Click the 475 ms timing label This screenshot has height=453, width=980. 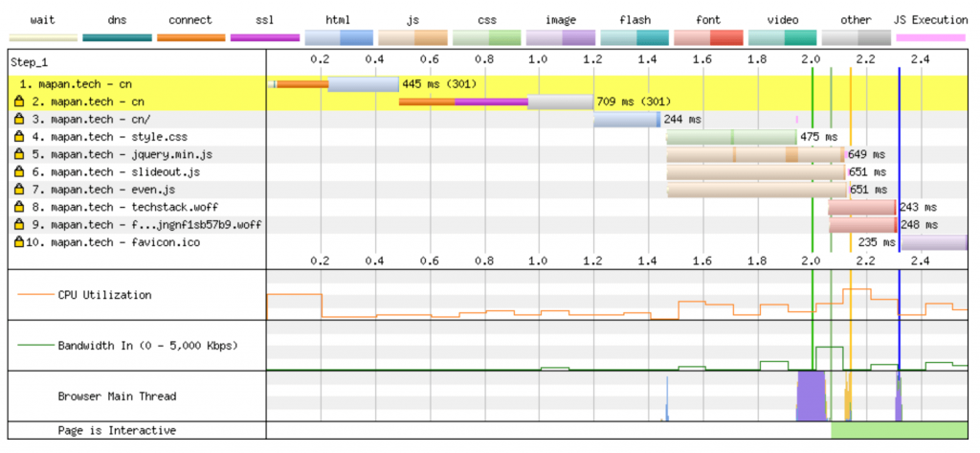coord(819,136)
